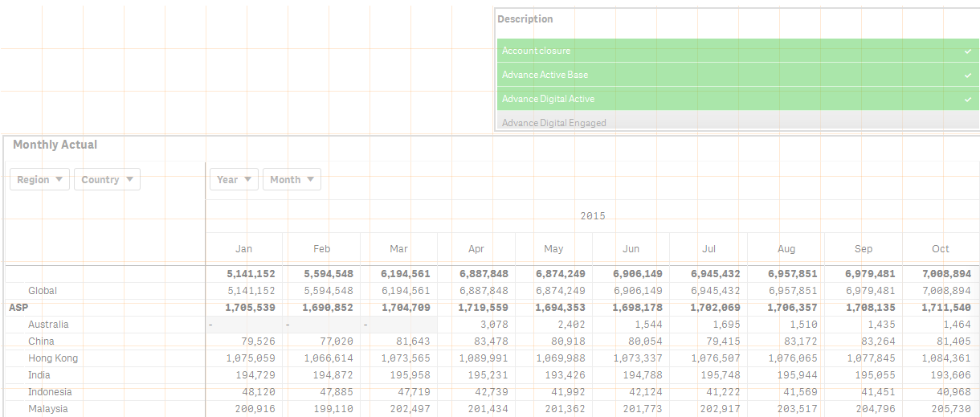Deselect the Advance Digital Active row label

coord(548,99)
